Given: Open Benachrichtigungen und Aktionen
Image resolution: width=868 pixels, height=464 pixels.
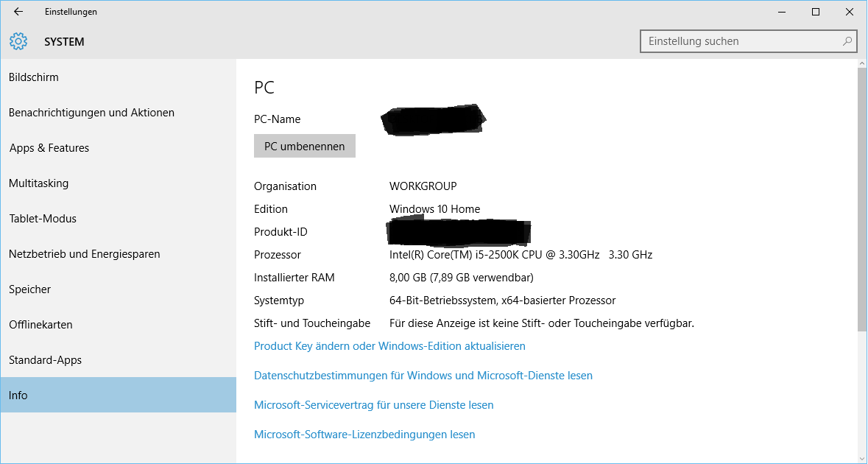Looking at the screenshot, I should click(118, 113).
